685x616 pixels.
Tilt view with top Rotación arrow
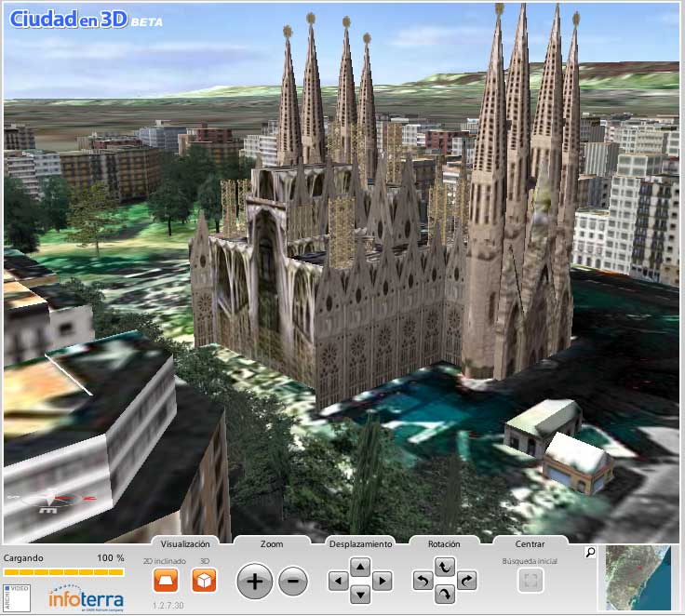click(445, 567)
